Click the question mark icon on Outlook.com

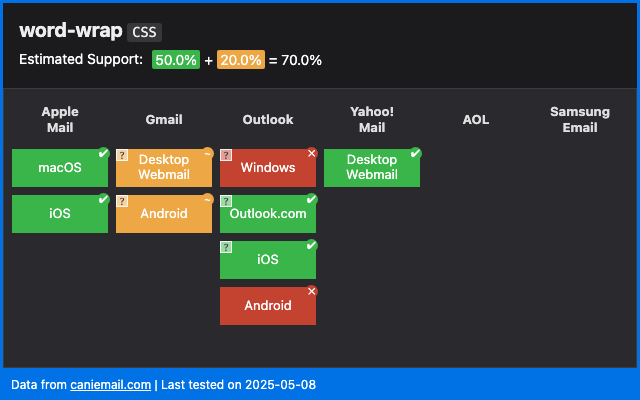point(226,202)
